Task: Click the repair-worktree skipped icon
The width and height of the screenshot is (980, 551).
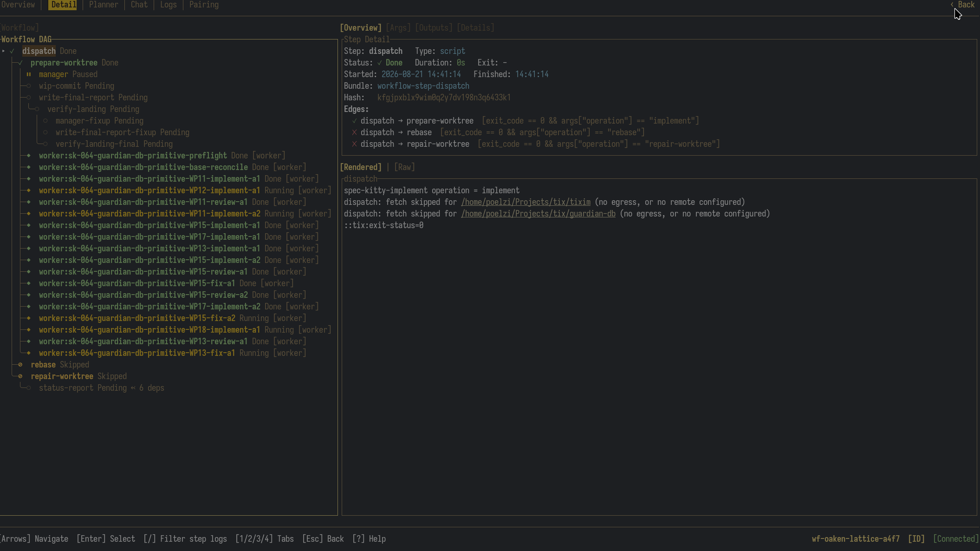Action: [x=20, y=376]
